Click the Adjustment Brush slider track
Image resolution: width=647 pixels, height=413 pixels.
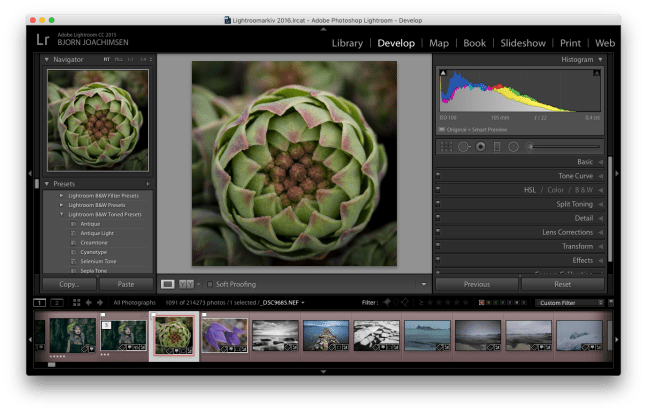[x=563, y=147]
